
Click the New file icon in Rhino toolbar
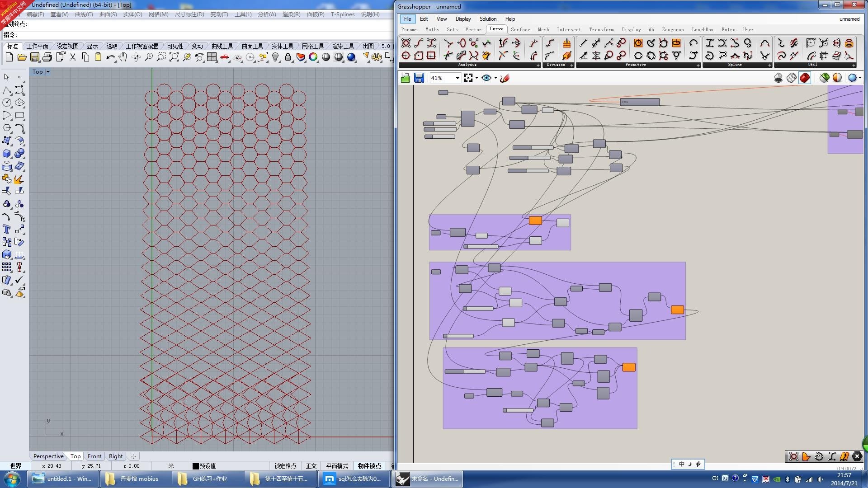pos(9,57)
